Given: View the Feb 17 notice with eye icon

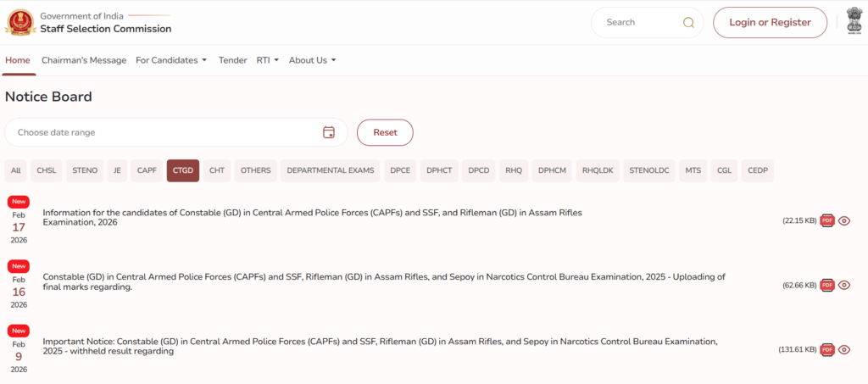Looking at the screenshot, I should pyautogui.click(x=844, y=220).
